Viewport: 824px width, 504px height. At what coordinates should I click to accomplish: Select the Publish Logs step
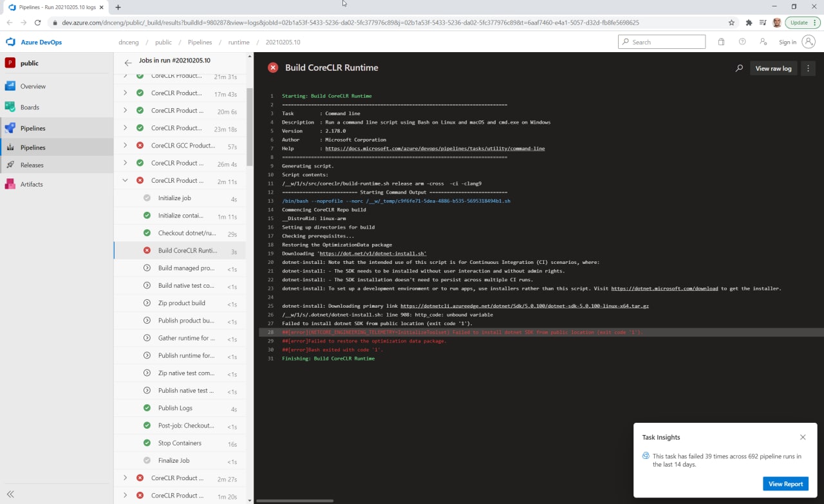(x=180, y=408)
